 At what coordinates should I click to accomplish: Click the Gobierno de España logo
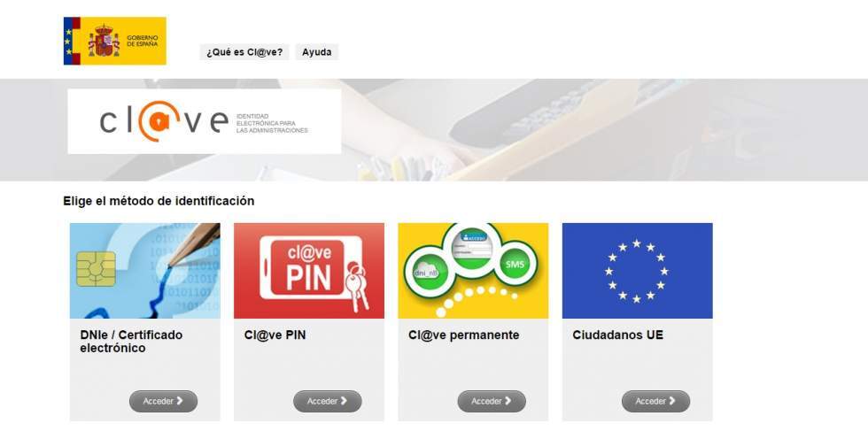tap(114, 41)
